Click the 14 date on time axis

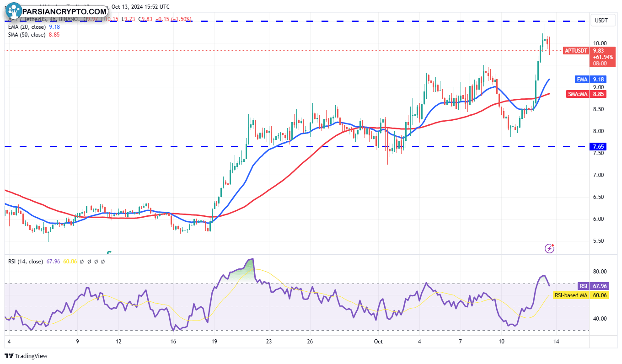click(556, 342)
